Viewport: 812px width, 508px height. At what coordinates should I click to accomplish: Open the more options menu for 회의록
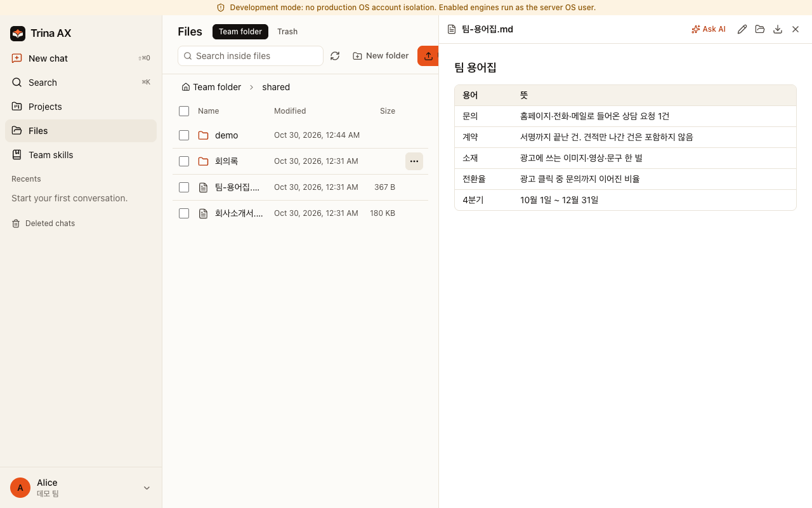(x=414, y=161)
